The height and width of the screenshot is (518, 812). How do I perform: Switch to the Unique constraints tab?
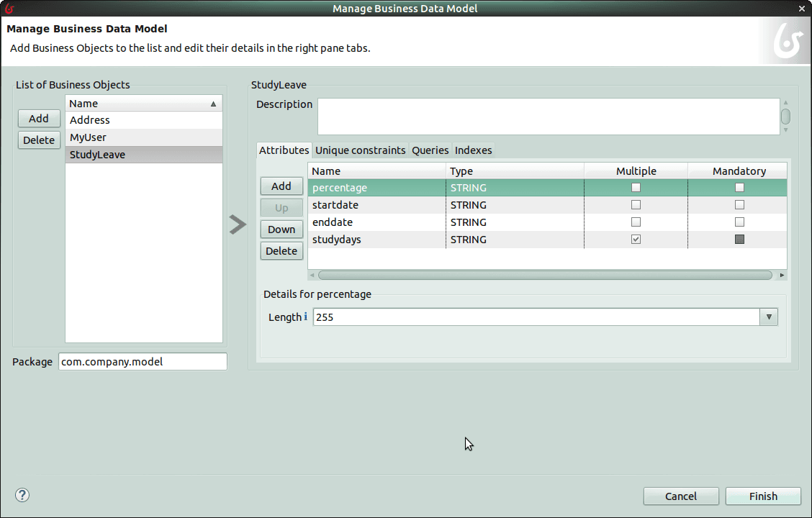360,150
